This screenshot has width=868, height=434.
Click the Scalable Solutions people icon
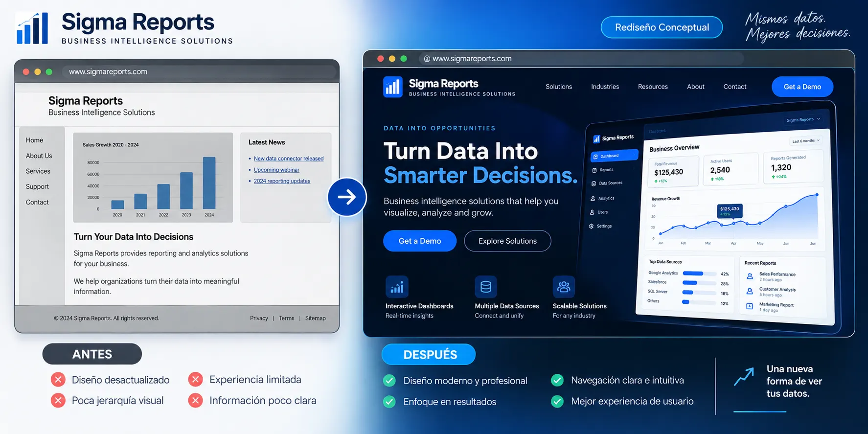(x=564, y=287)
